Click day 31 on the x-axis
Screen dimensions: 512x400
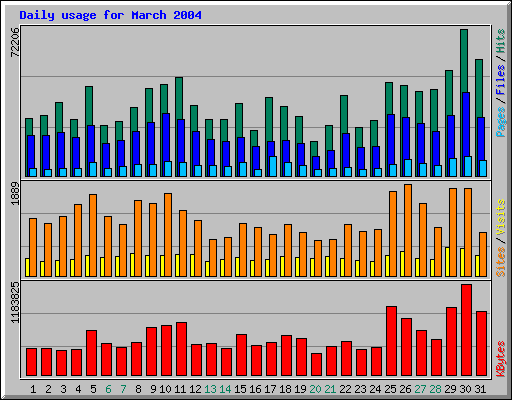(480, 389)
